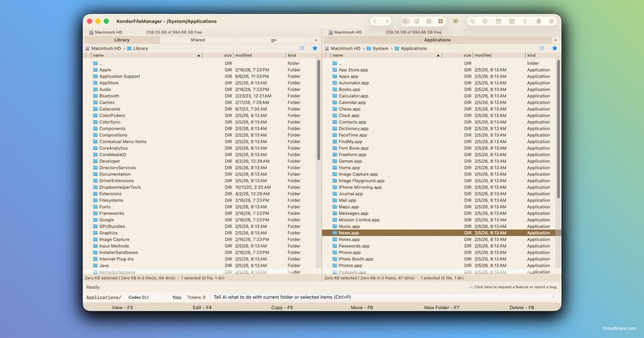644x338 pixels.
Task: Open right panel's list options icon
Action: pos(541,48)
